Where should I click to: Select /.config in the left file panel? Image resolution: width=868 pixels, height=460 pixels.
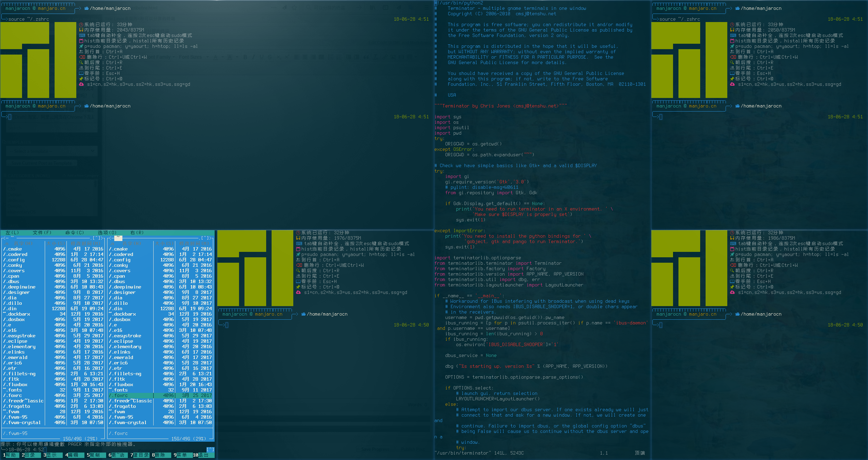tap(53, 260)
